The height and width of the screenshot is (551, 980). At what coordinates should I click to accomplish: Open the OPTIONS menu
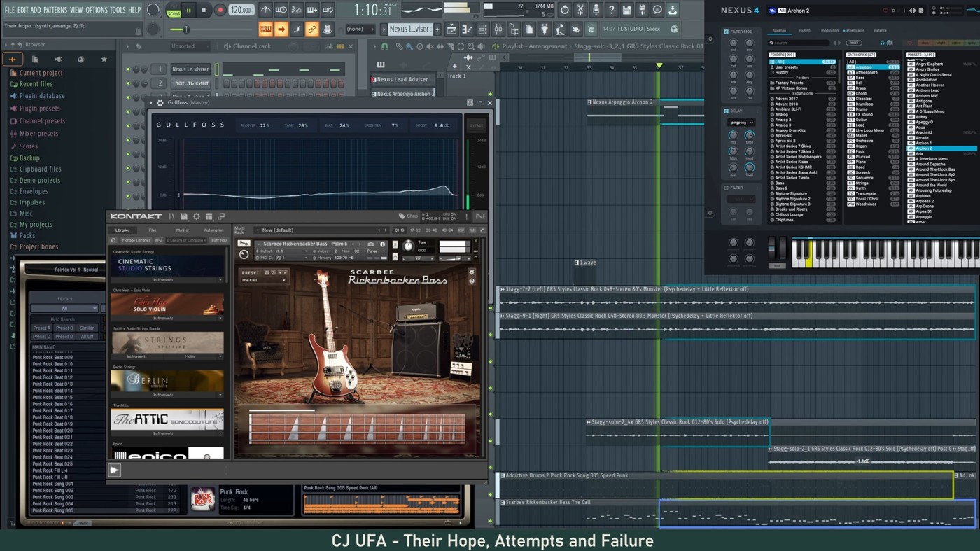(97, 11)
